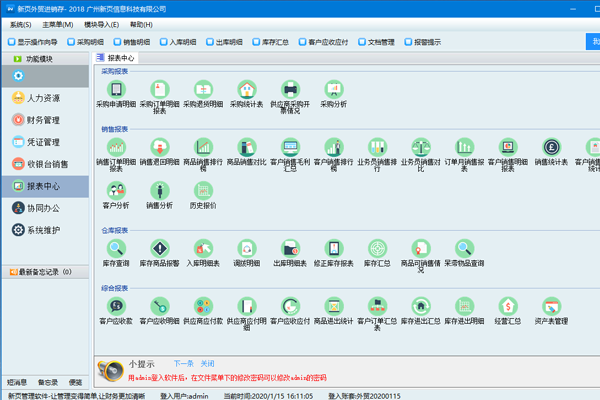Open the 采购申请明细 report icon

(116, 90)
